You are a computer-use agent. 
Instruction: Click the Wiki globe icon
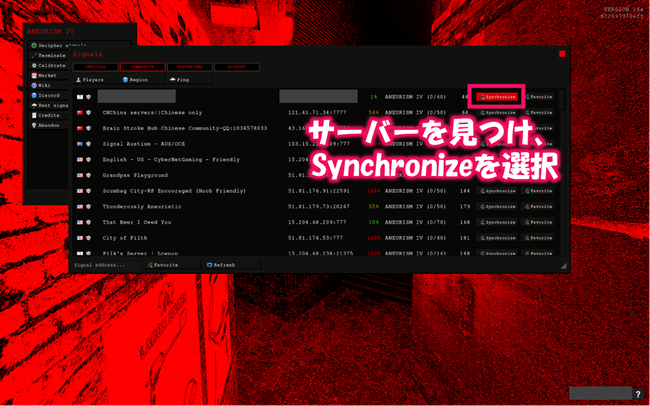34,85
